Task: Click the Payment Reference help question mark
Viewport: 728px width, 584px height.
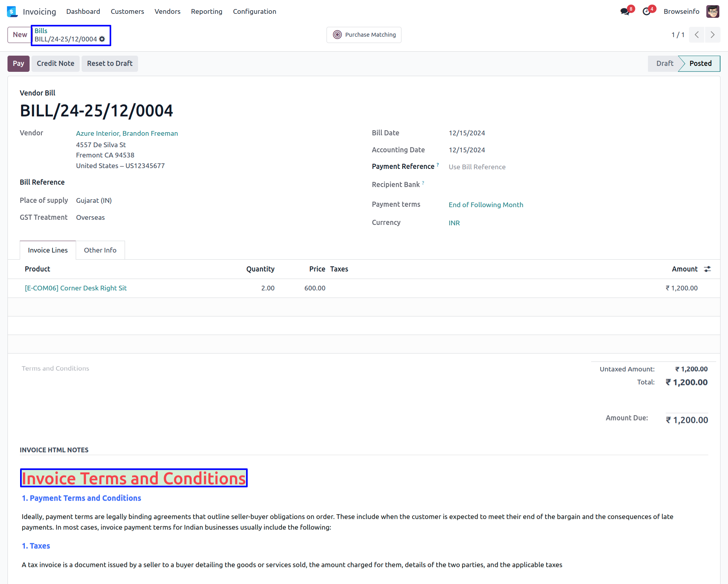Action: 438,165
